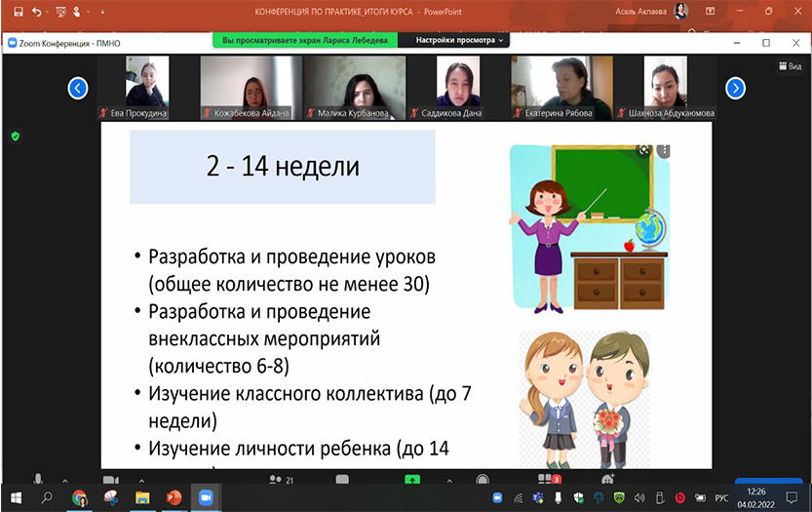Click the Windows Start button

pos(15,497)
